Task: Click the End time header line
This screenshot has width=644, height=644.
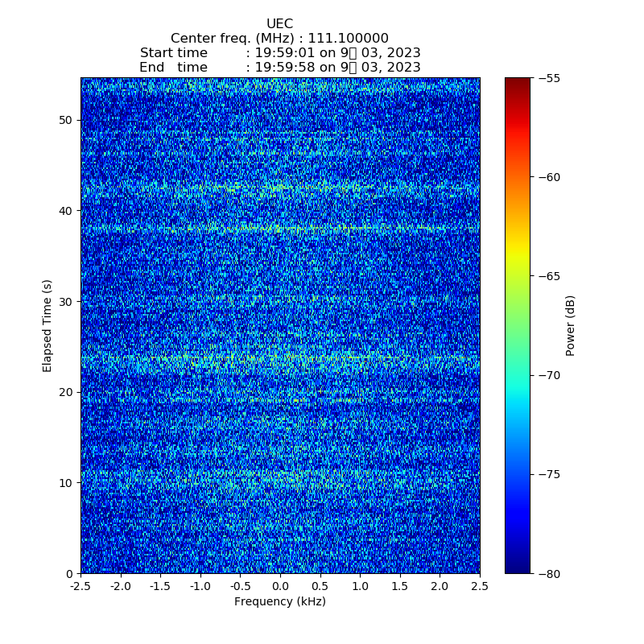Action: 279,68
